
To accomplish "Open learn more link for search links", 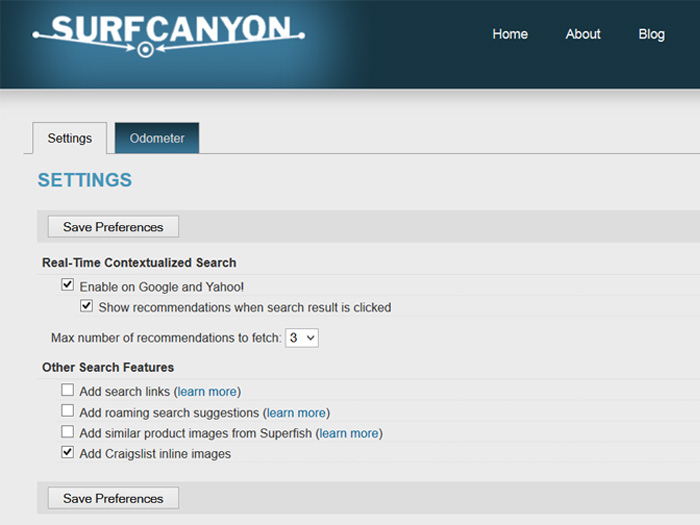I will 207,392.
